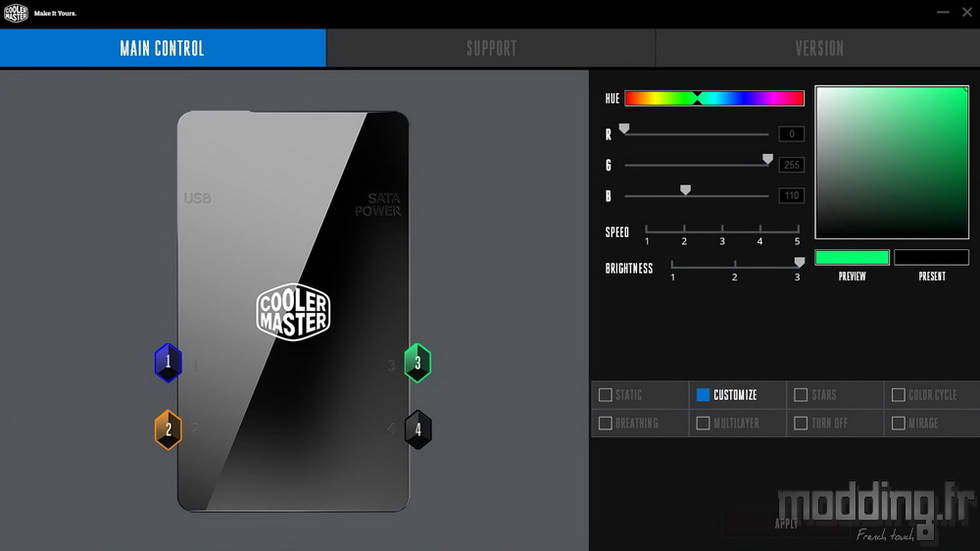Image resolution: width=980 pixels, height=551 pixels.
Task: Enable the Stars lighting effect
Action: click(x=801, y=395)
